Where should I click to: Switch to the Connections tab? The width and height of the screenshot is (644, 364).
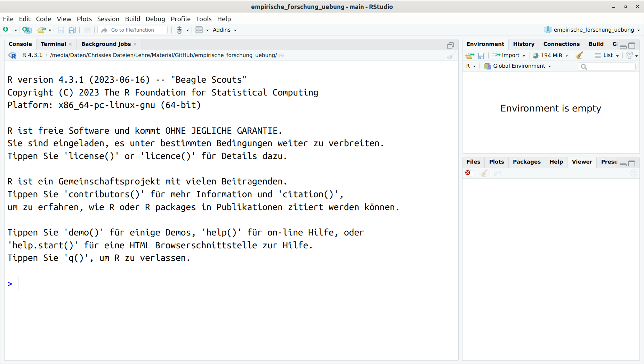coord(561,44)
